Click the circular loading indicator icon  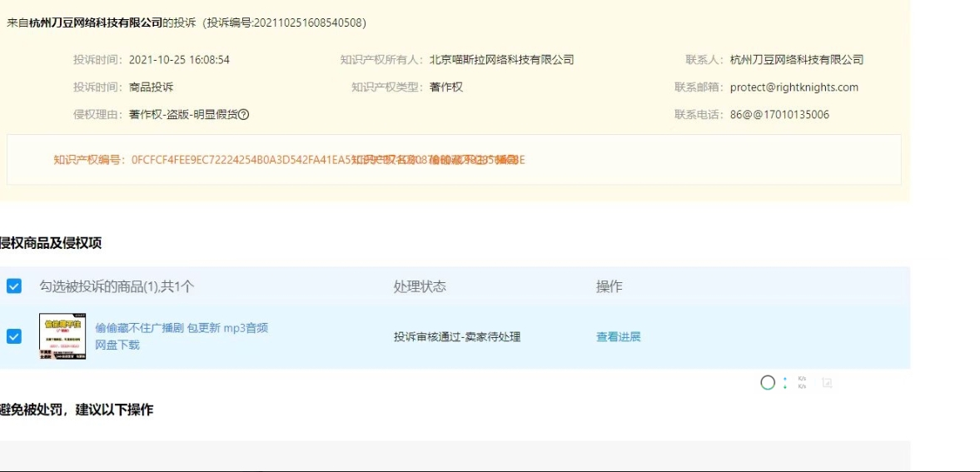point(768,383)
